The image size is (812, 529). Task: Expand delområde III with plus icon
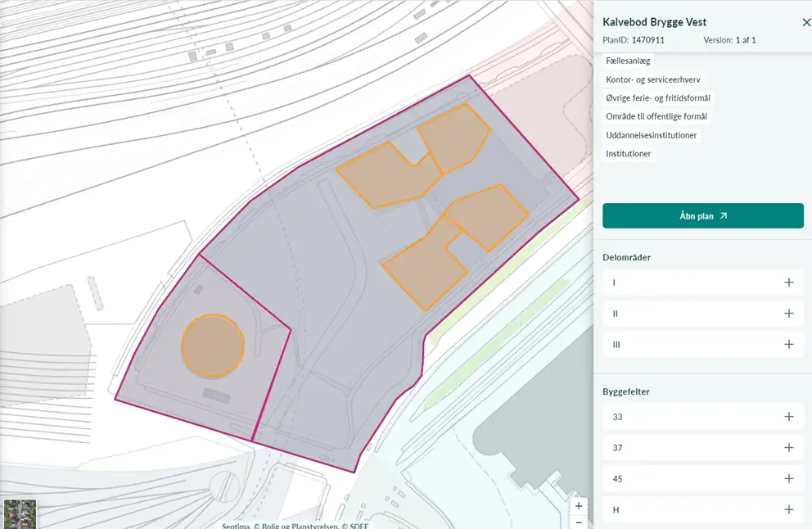click(x=788, y=345)
